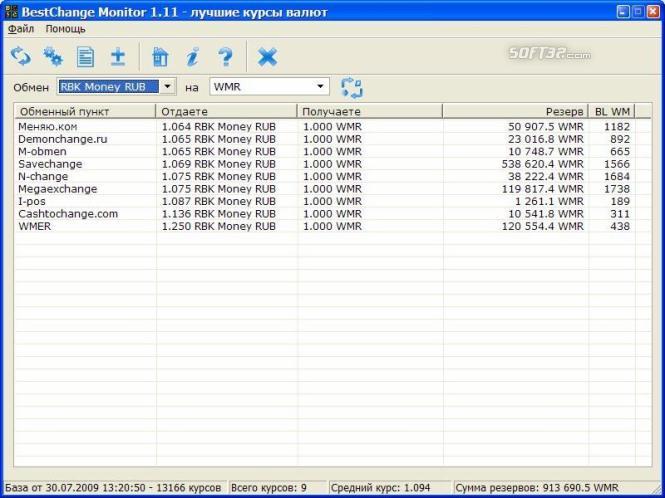This screenshot has height=498, width=665.
Task: Click the 120 554.4 WMR reserve cell
Action: click(x=542, y=226)
